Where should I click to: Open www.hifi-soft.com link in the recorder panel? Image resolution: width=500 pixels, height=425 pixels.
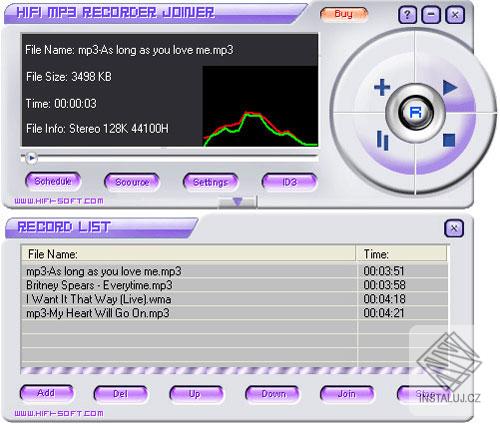pyautogui.click(x=59, y=201)
